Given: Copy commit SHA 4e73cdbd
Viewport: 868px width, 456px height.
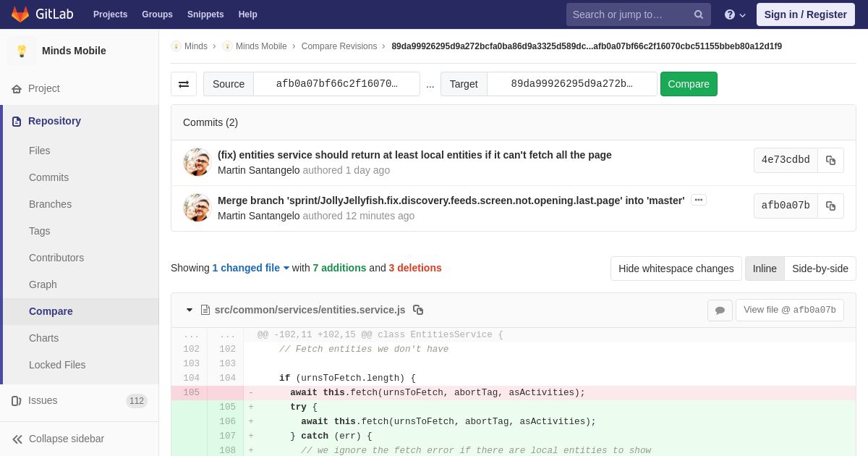Looking at the screenshot, I should 830,160.
